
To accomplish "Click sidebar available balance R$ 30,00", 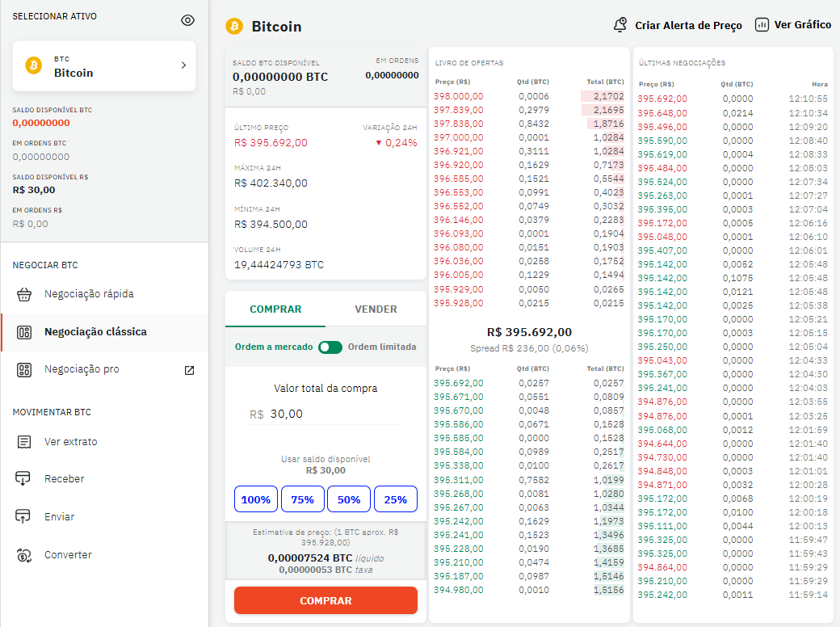I will (34, 190).
